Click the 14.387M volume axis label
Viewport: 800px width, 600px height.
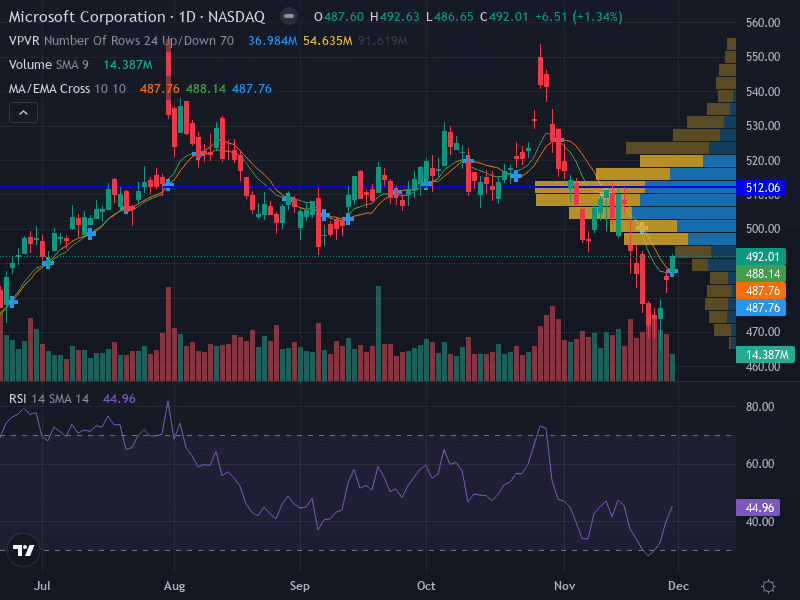click(766, 355)
